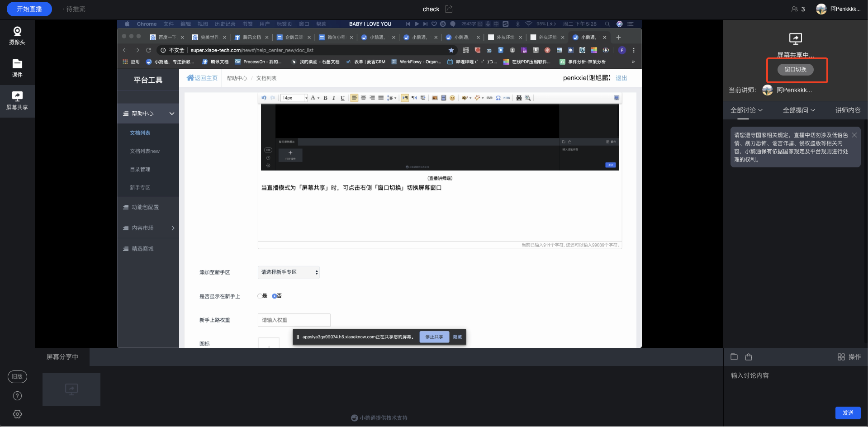
Task: Open 文档列表new in the sidebar
Action: click(x=145, y=151)
